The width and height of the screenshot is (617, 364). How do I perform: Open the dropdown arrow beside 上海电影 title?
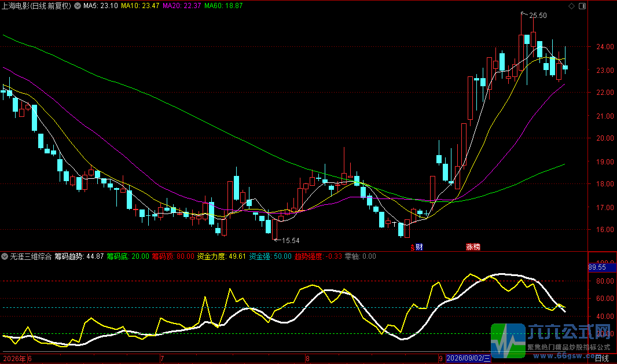tap(78, 6)
